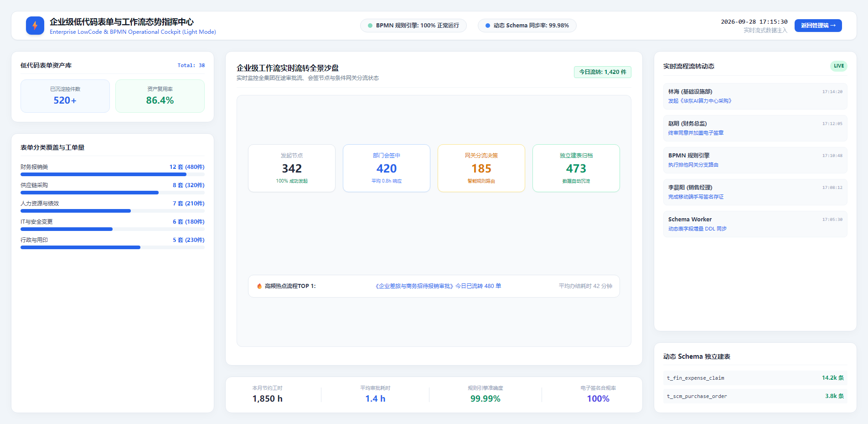This screenshot has height=424, width=868.
Task: Click the 平均办结耗时 42 分钟 text
Action: pos(585,286)
